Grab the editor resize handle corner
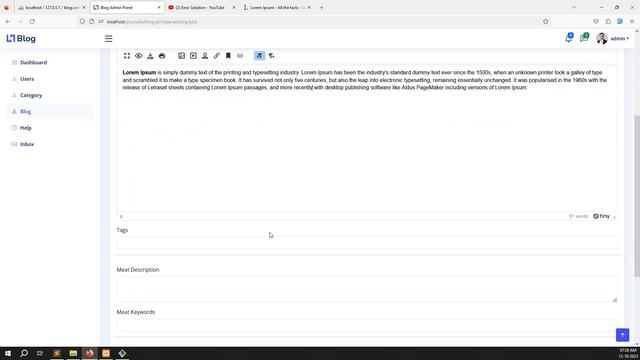The image size is (640, 360). (x=614, y=217)
